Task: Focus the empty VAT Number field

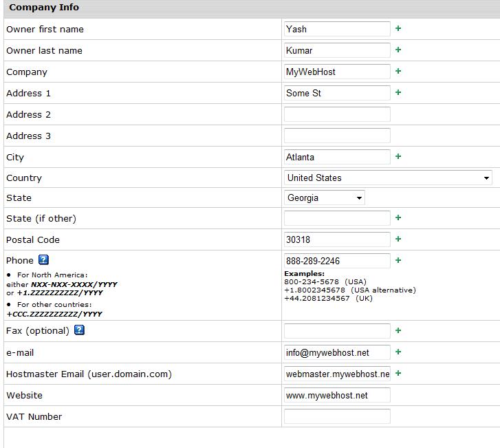Action: [x=337, y=416]
